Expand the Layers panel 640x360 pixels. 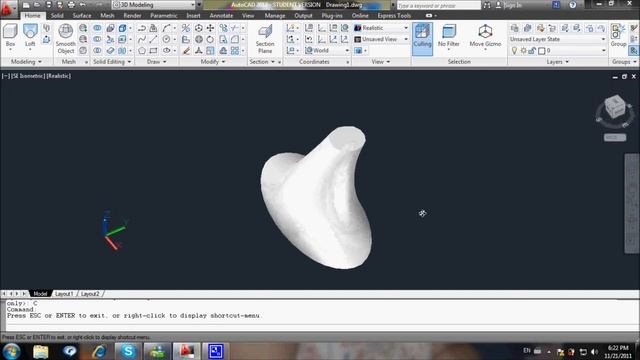558,62
